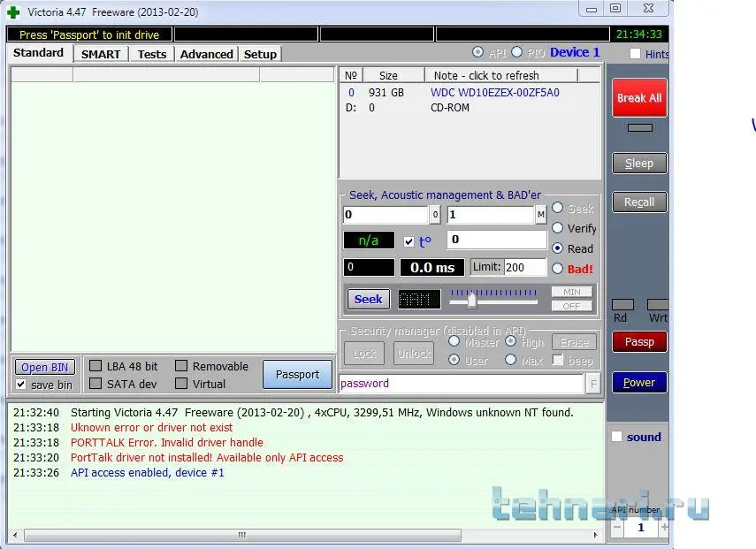Toggle the Removable checkbox

[181, 366]
